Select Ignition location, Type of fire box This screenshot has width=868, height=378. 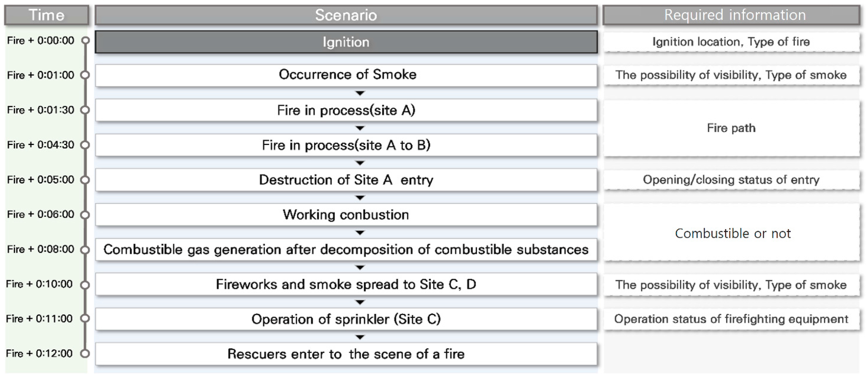(x=731, y=42)
